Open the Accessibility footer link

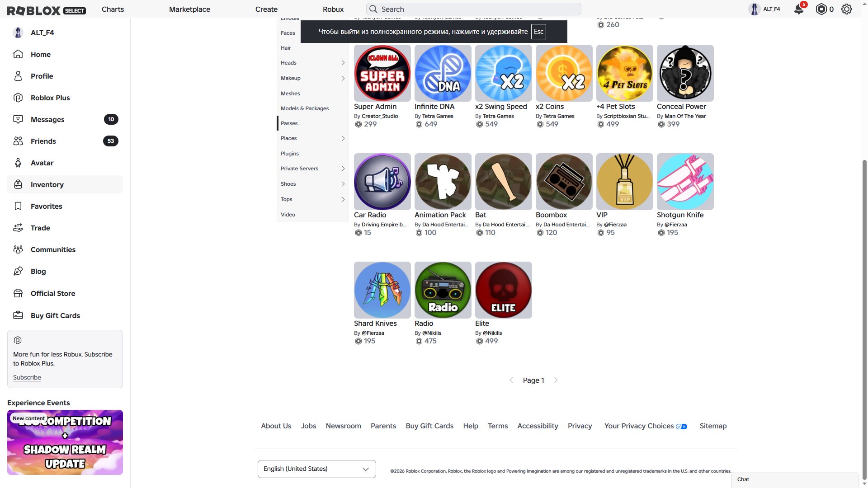pos(538,426)
